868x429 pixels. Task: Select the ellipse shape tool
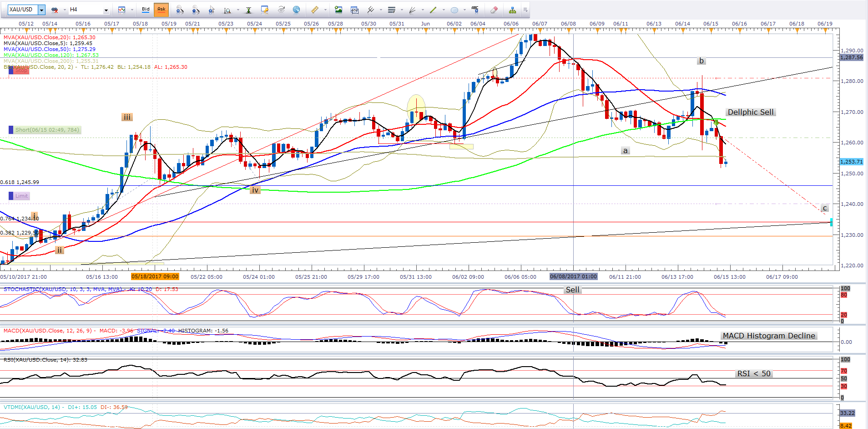click(454, 10)
